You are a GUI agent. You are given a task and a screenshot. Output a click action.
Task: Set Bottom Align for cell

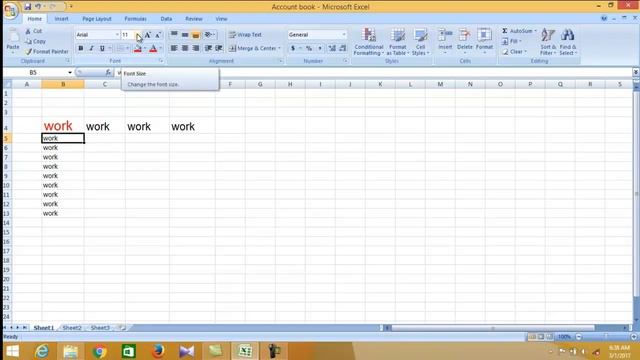click(x=196, y=35)
